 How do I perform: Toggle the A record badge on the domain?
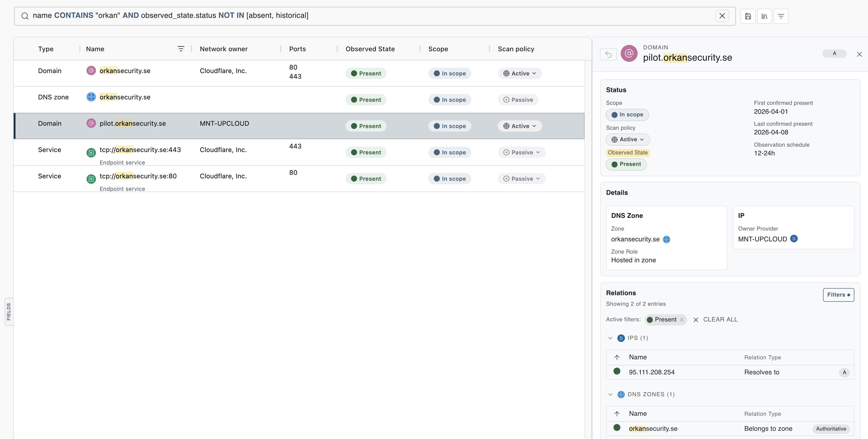point(834,53)
